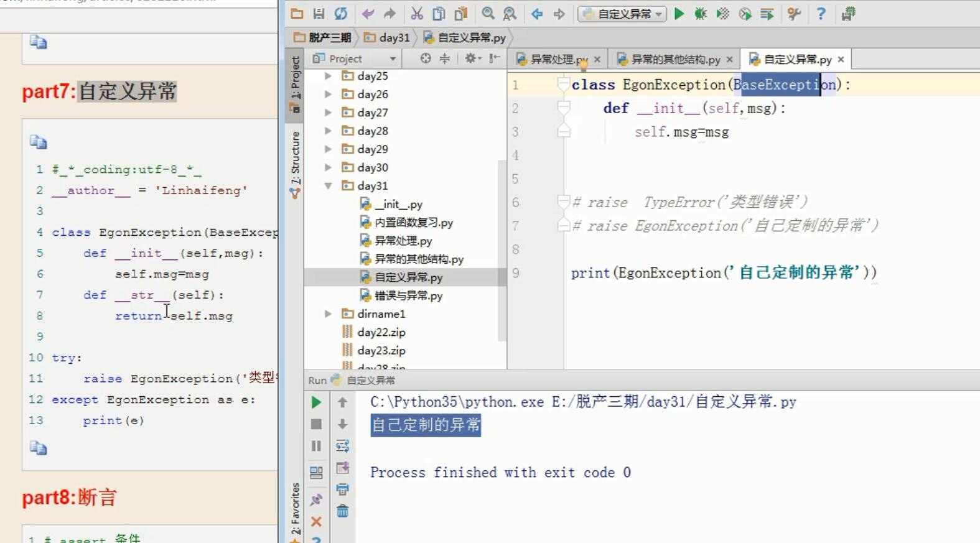Click the Copy icon in toolbar
Image resolution: width=980 pixels, height=543 pixels.
(x=439, y=13)
